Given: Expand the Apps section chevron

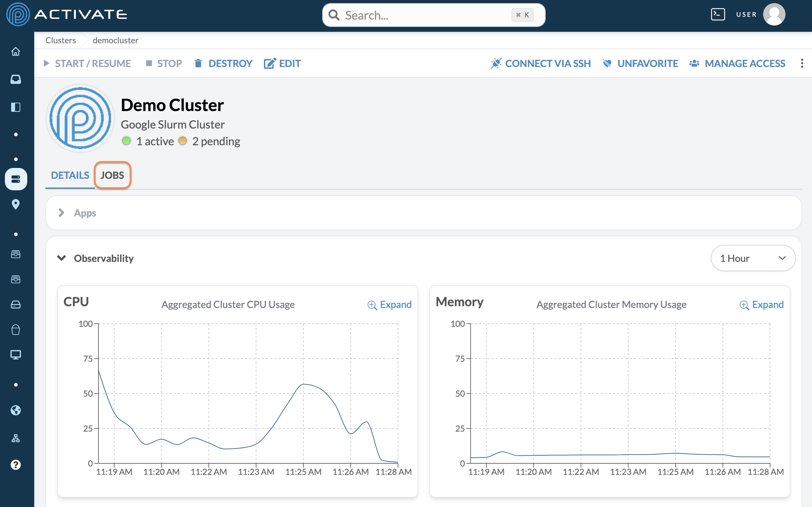Looking at the screenshot, I should click(61, 213).
